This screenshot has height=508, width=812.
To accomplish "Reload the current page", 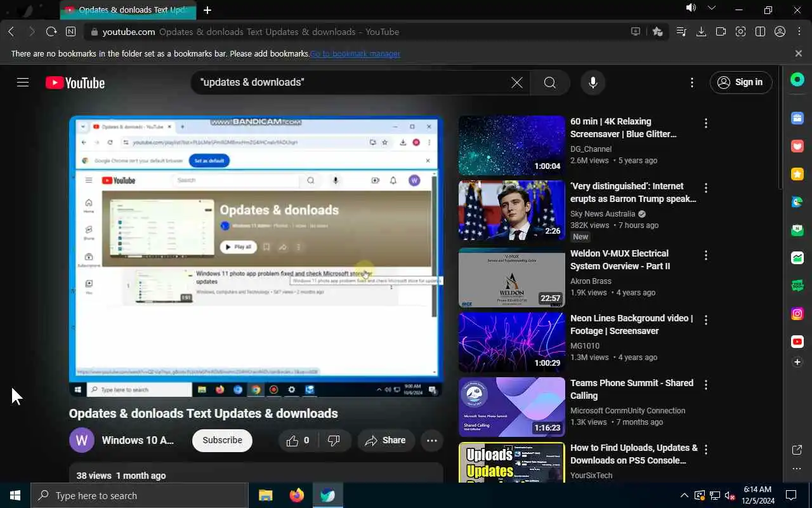I will 51,32.
